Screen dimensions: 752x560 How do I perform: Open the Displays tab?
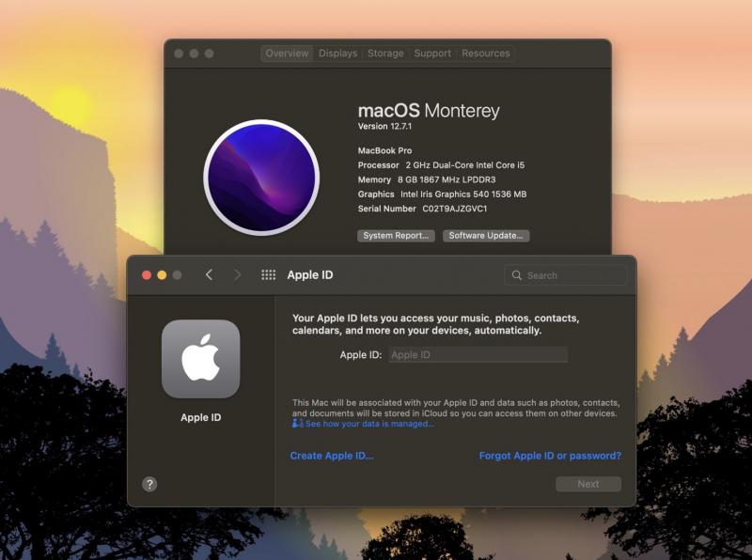(x=338, y=54)
